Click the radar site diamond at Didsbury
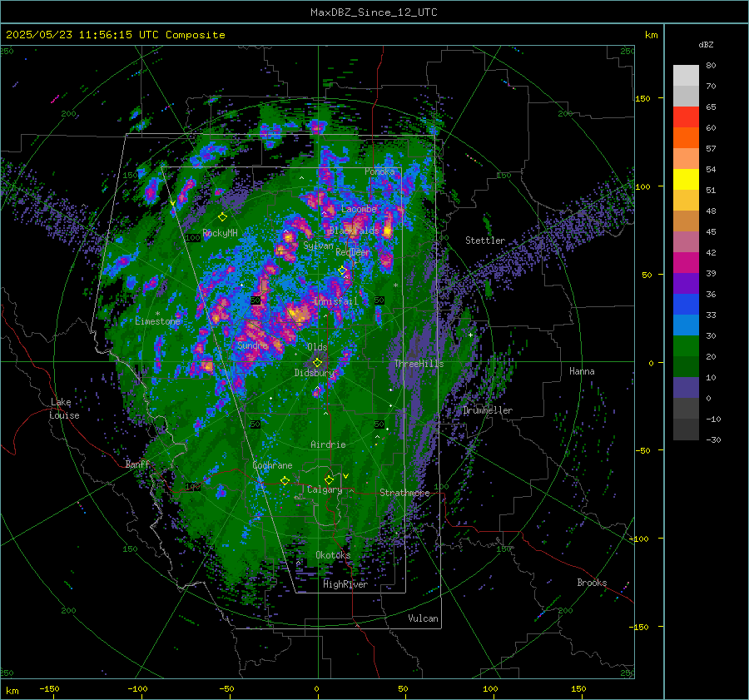This screenshot has width=749, height=700. coord(317,363)
